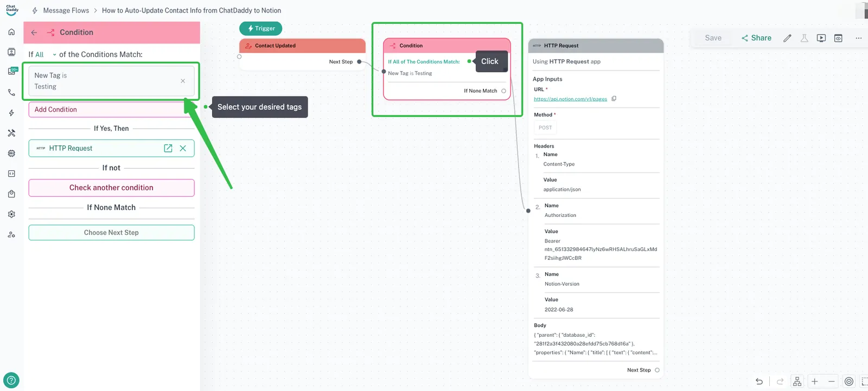868x391 pixels.
Task: Open the Home icon in sidebar
Action: 11,32
